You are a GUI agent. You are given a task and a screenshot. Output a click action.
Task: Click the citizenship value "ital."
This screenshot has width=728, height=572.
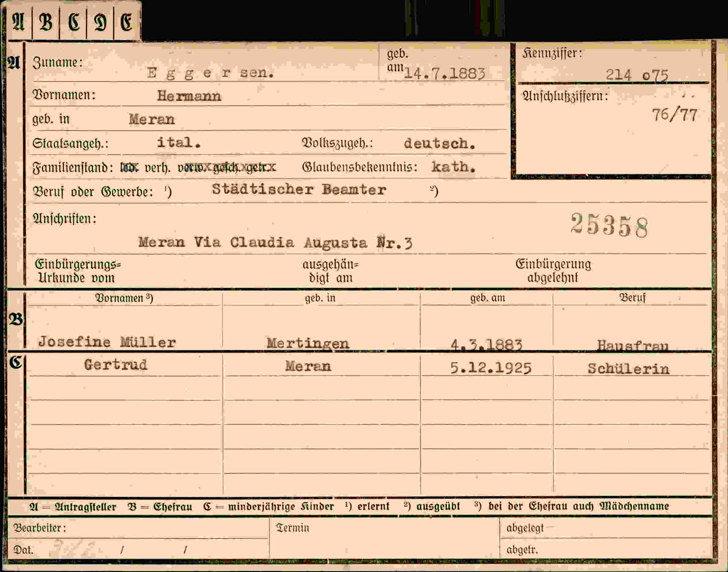[179, 143]
